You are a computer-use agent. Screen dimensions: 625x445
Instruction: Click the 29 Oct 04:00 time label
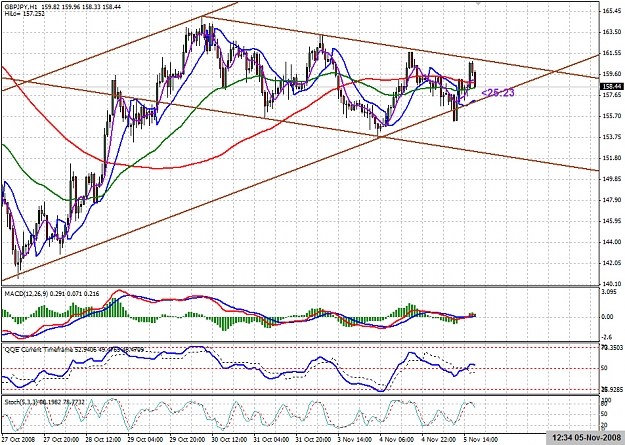[x=145, y=439]
